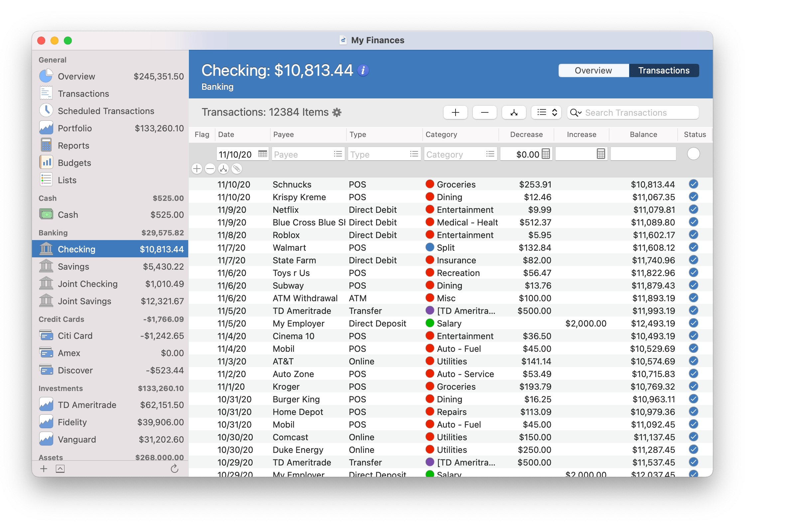Image resolution: width=798 pixels, height=532 pixels.
Task: Open the Category dropdown list in entry row
Action: (490, 154)
